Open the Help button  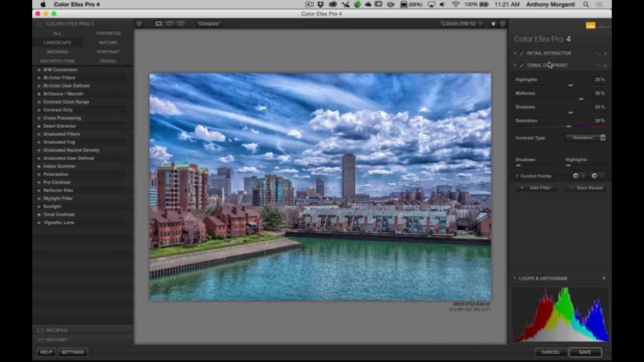46,352
